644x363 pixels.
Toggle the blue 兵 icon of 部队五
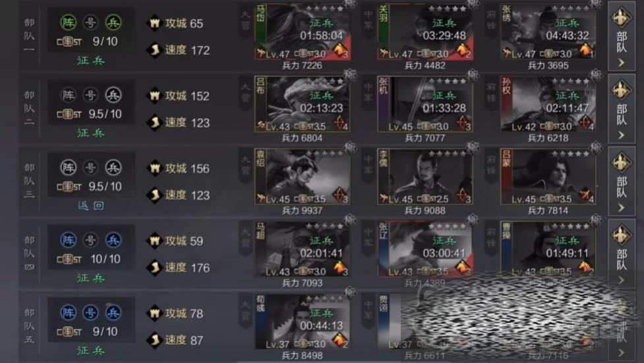113,313
